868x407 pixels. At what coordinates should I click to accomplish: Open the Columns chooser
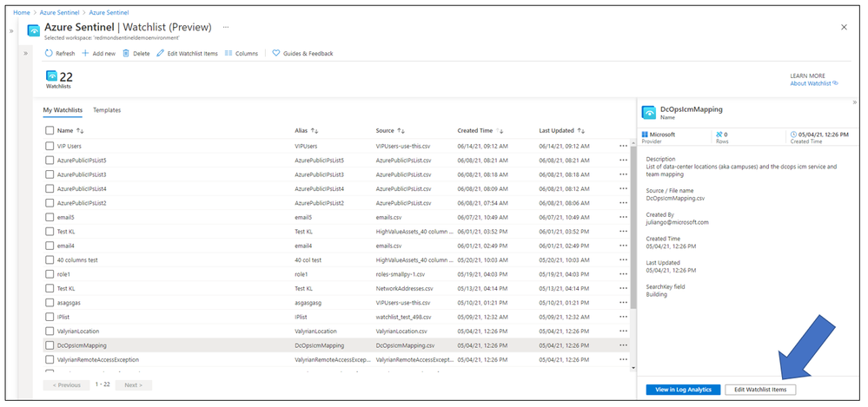point(242,54)
